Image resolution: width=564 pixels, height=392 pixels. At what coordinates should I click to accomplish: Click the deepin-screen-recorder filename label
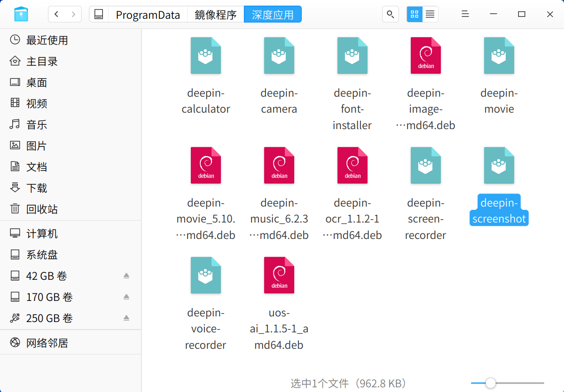click(426, 219)
